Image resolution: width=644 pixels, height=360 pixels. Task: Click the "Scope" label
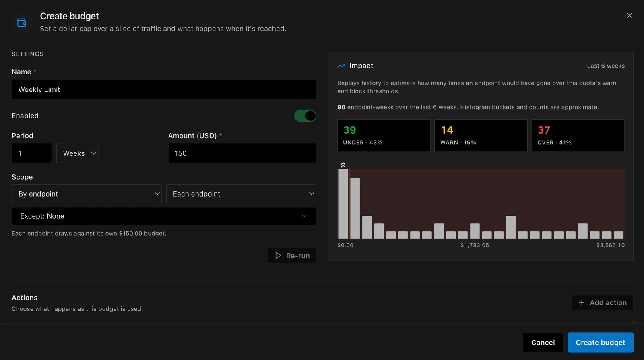22,177
